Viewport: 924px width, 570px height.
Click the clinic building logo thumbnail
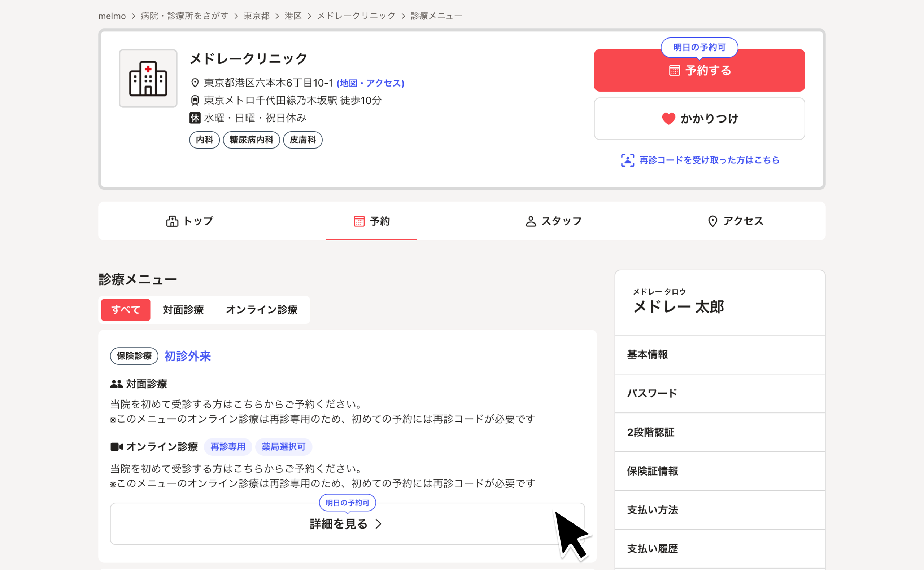pyautogui.click(x=148, y=78)
